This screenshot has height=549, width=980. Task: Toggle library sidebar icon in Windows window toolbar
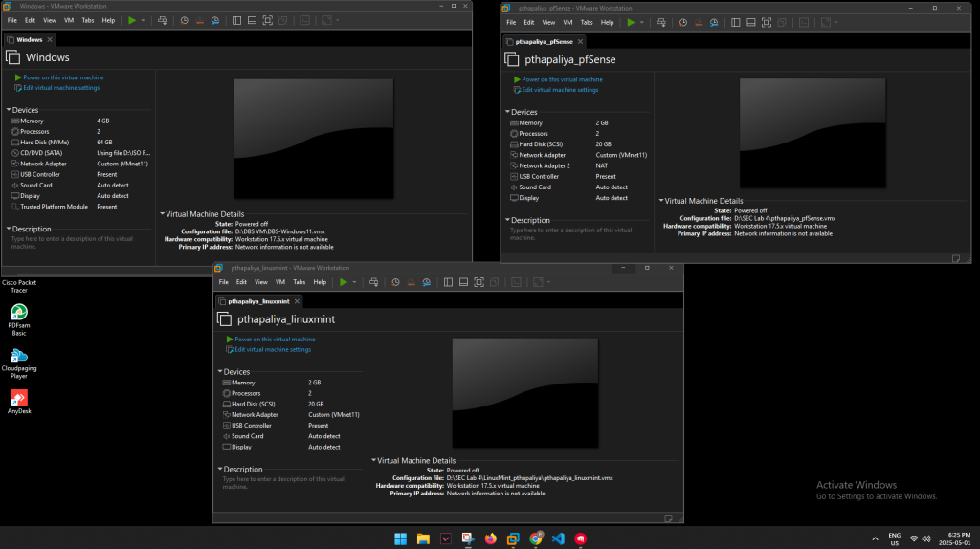237,20
